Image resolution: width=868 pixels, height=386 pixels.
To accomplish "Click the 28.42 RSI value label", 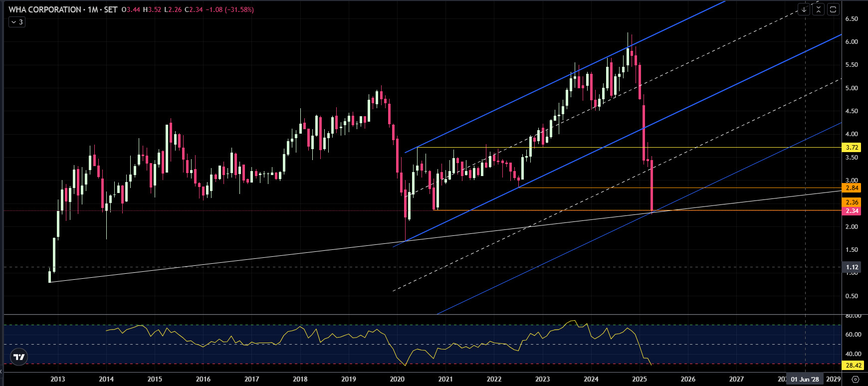I will pyautogui.click(x=854, y=366).
